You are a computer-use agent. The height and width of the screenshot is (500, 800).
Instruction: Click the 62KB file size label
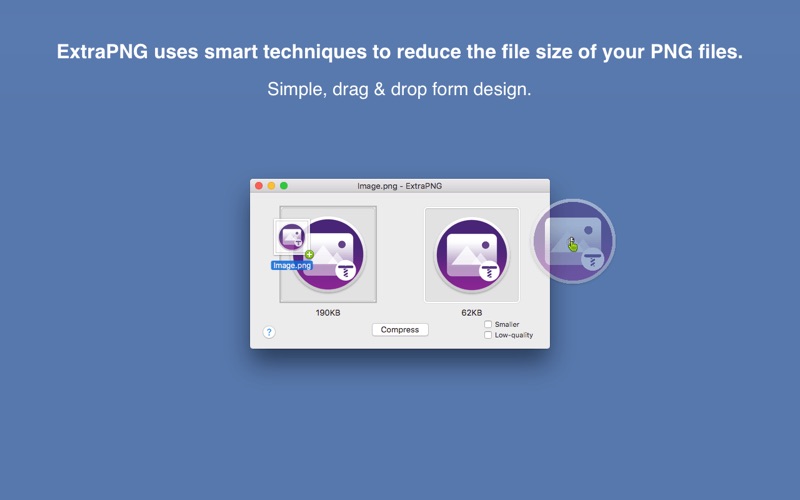[472, 313]
